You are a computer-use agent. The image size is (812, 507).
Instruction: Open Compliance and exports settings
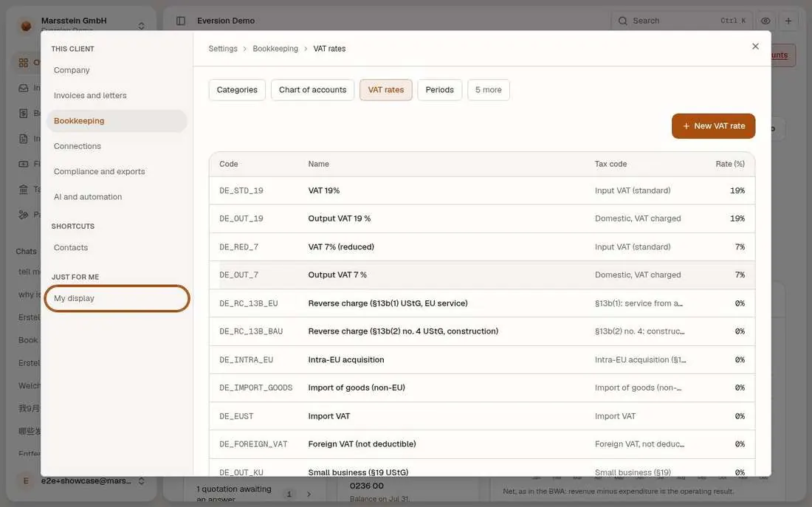(117, 171)
